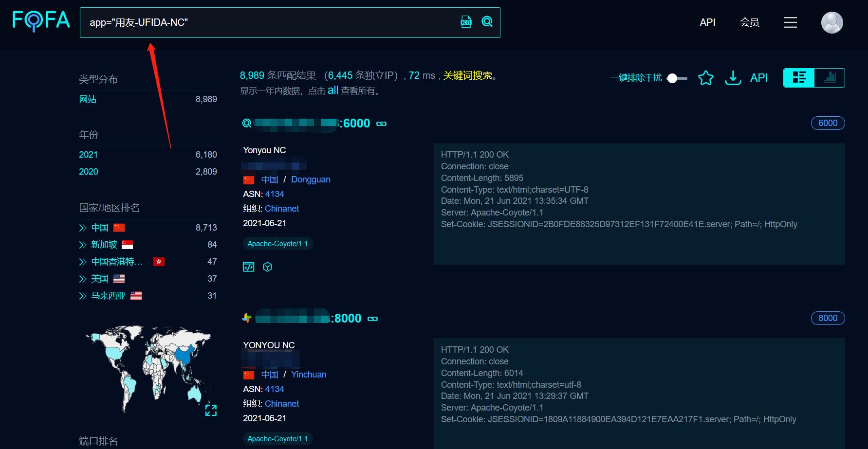868x449 pixels.
Task: Click China flag in Yinchuan result
Action: [x=249, y=375]
